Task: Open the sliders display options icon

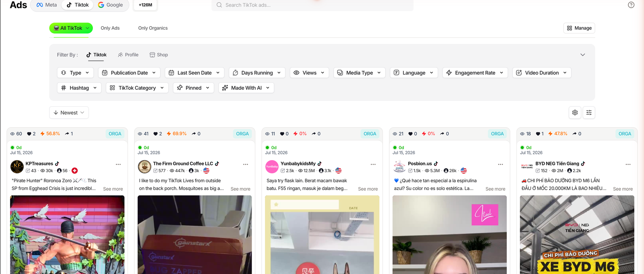Action: click(x=589, y=113)
